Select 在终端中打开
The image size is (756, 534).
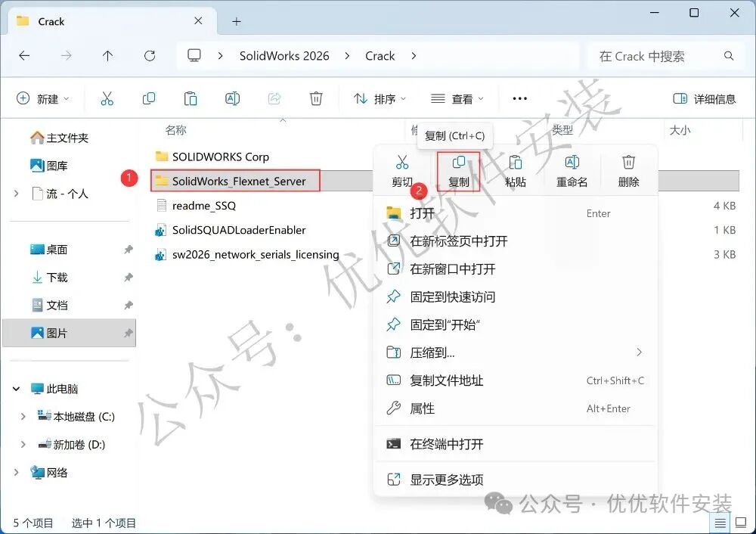click(516, 444)
